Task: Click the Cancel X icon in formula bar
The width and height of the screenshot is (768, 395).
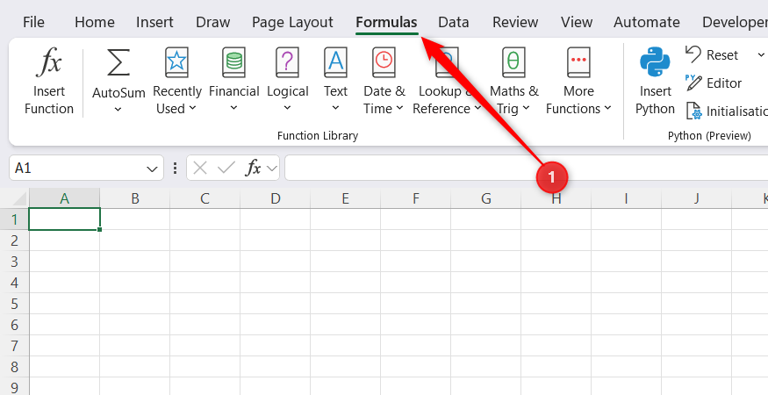Action: click(x=200, y=168)
